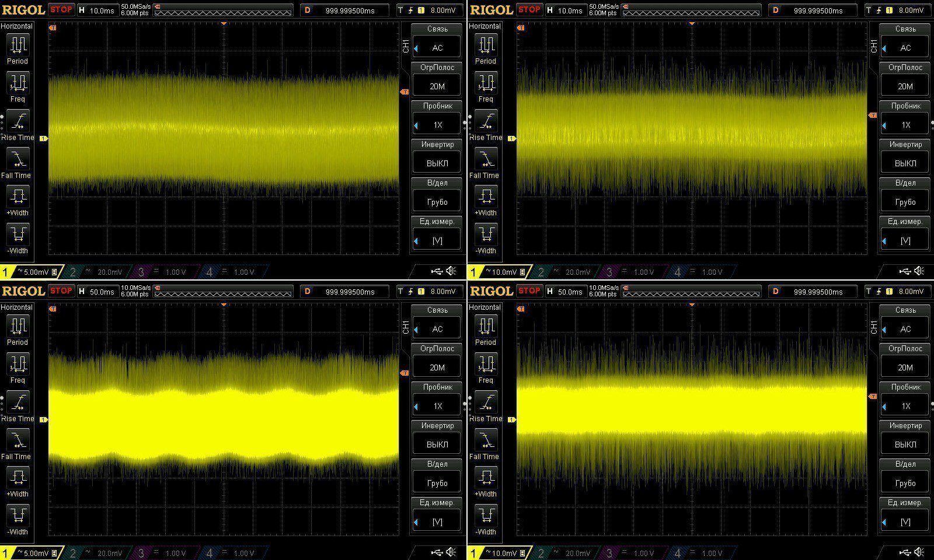
Task: Select Freq measurement icon in top-right scope
Action: (x=486, y=83)
